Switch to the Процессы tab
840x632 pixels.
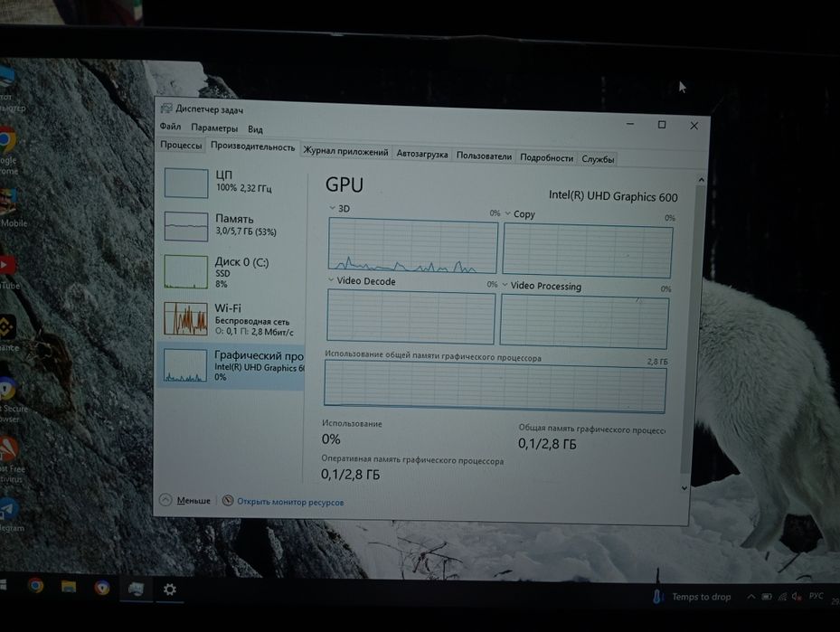point(181,146)
